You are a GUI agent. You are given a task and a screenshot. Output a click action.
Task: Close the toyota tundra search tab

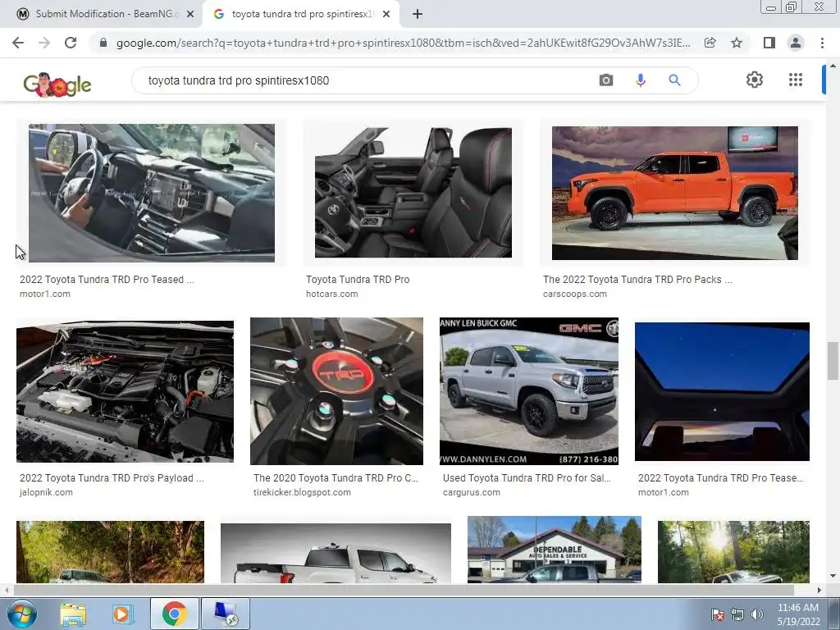pyautogui.click(x=386, y=14)
